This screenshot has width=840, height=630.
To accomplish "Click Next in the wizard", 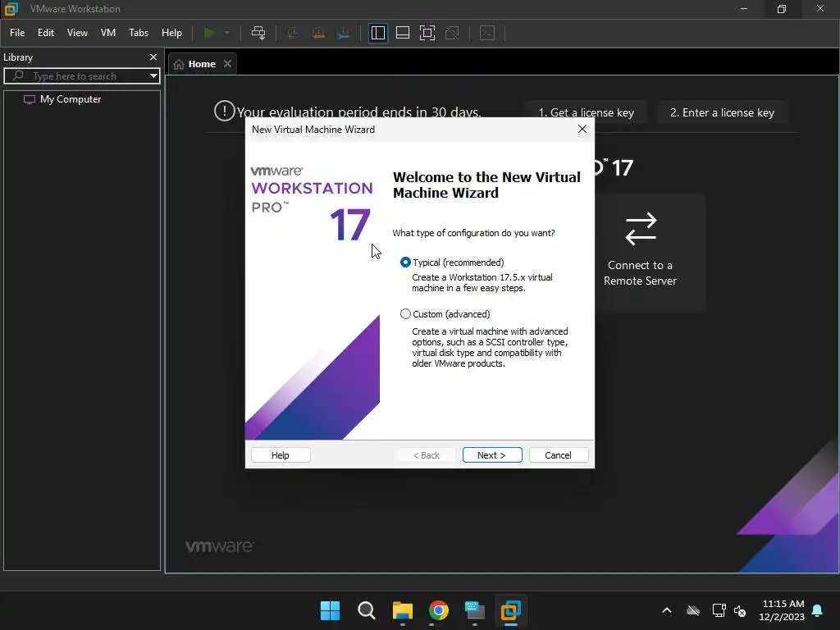I will point(492,454).
